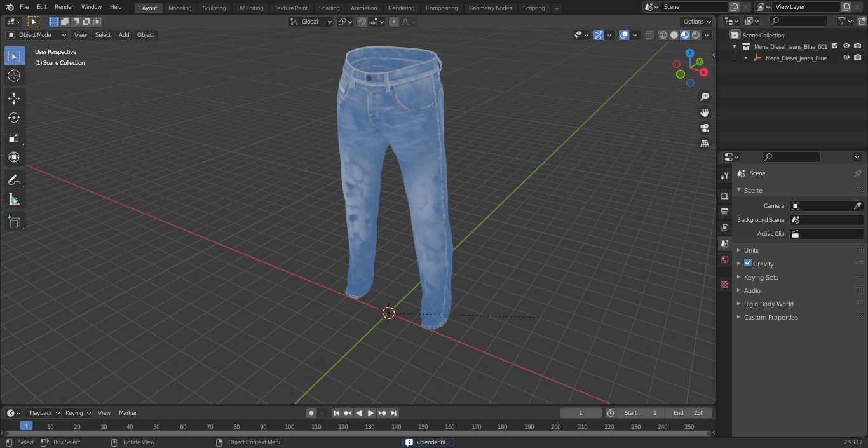Viewport: 868px width, 448px height.
Task: Jump to the timeline end frame
Action: pyautogui.click(x=393, y=413)
